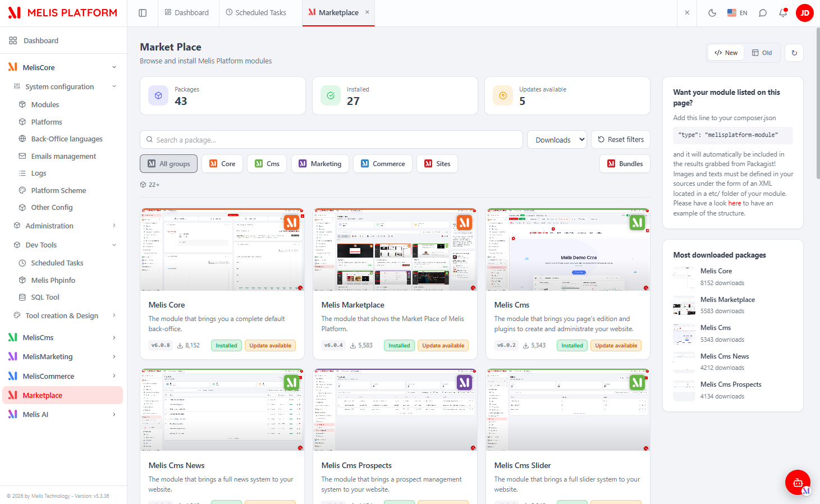Collapse the MelisCore section
This screenshot has height=504, width=820.
coord(114,67)
